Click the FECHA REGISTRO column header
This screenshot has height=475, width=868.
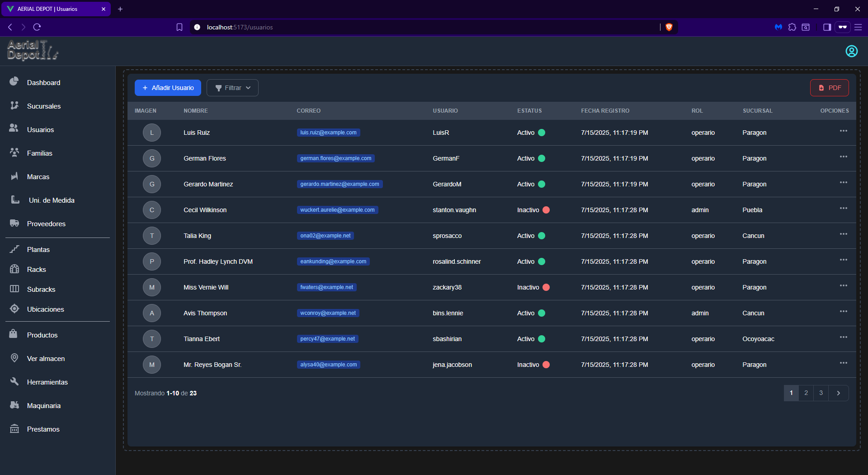605,111
